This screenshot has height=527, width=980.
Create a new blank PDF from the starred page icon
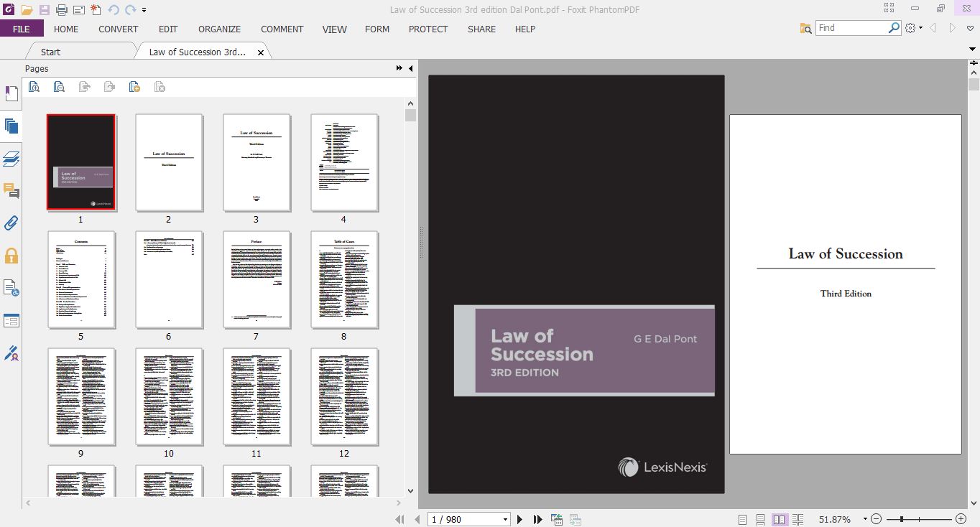click(96, 9)
